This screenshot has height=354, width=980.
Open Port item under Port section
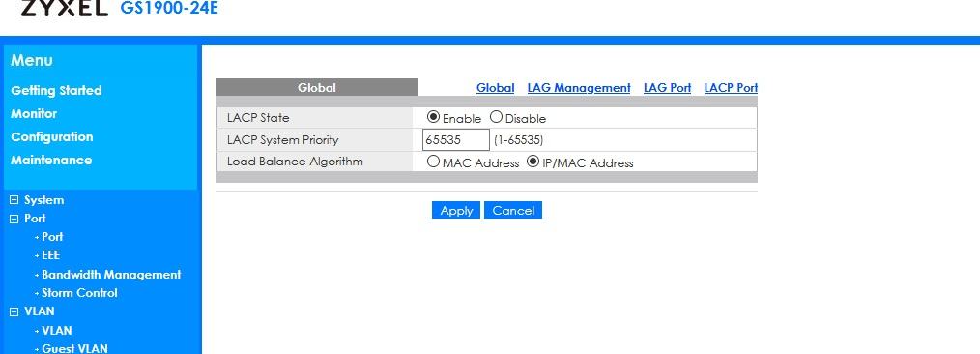click(52, 237)
